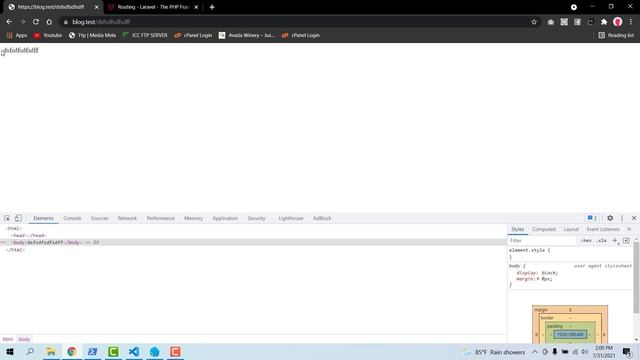Screen dimensions: 640x360
Task: Add a new style rule with plus icon
Action: click(615, 241)
